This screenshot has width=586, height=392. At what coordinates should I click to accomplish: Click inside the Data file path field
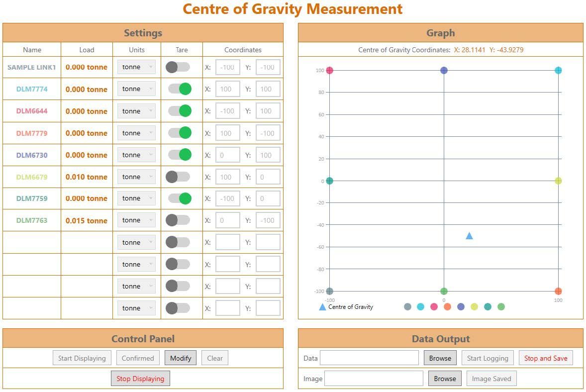coord(371,358)
